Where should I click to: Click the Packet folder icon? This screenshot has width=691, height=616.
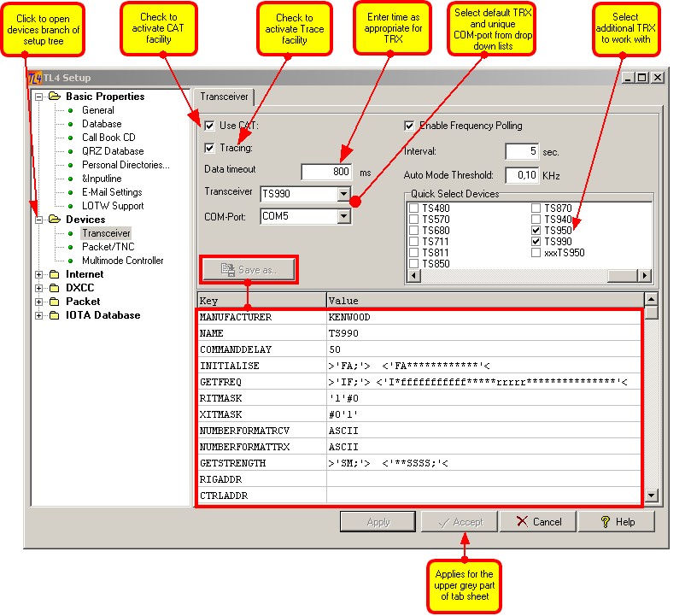(x=54, y=302)
